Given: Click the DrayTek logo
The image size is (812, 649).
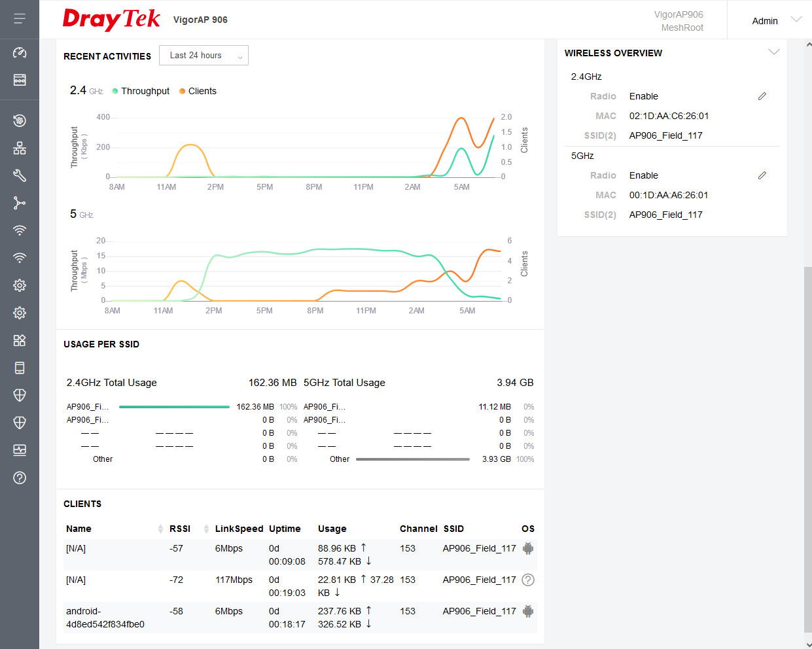Looking at the screenshot, I should (111, 19).
